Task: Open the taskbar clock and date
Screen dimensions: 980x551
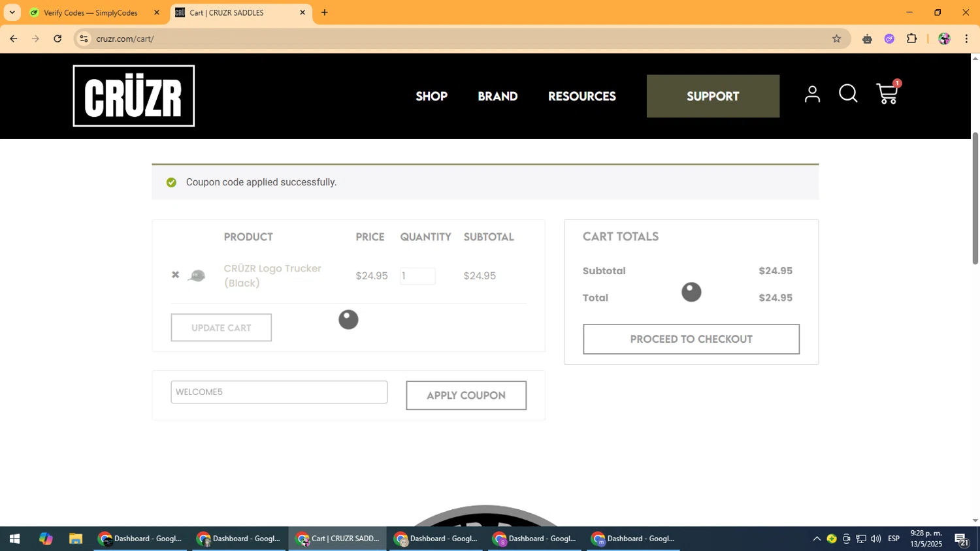Action: 926,539
